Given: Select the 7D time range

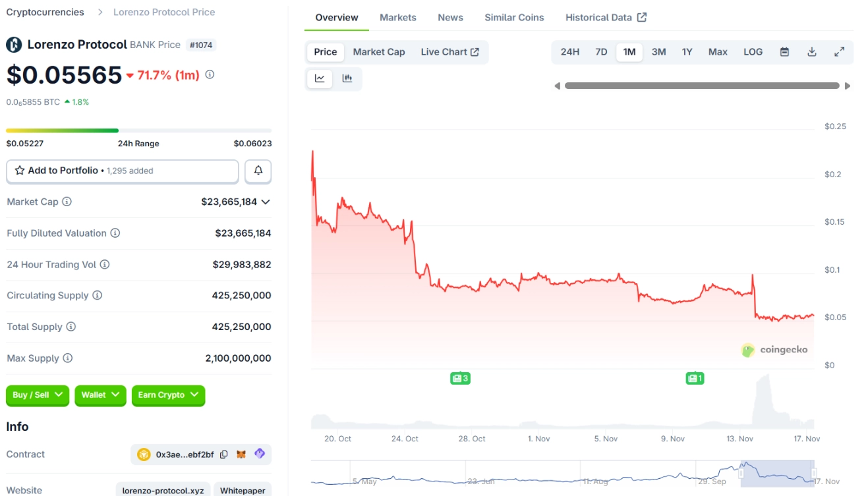Looking at the screenshot, I should pos(601,52).
